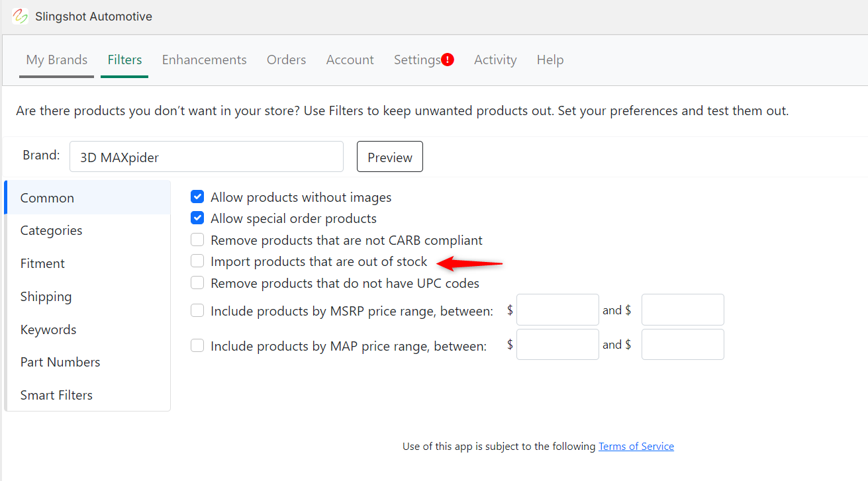Image resolution: width=868 pixels, height=481 pixels.
Task: Uncheck Allow products without images
Action: pyautogui.click(x=197, y=197)
